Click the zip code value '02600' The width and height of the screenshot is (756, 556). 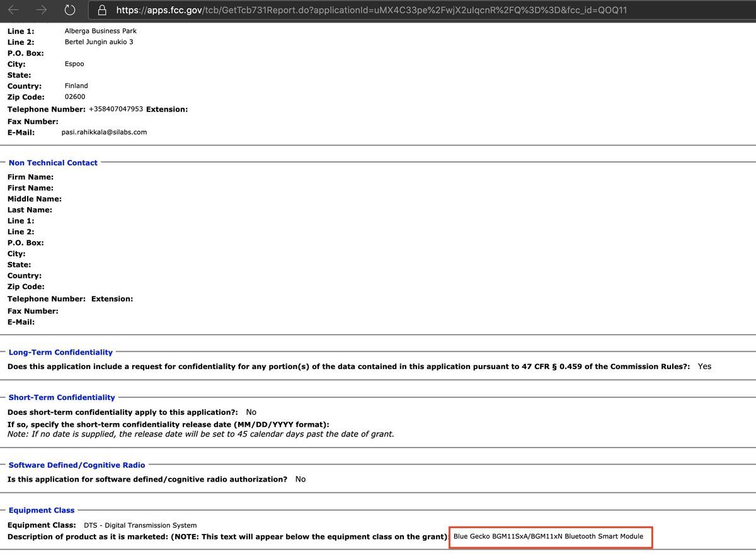[x=75, y=97]
